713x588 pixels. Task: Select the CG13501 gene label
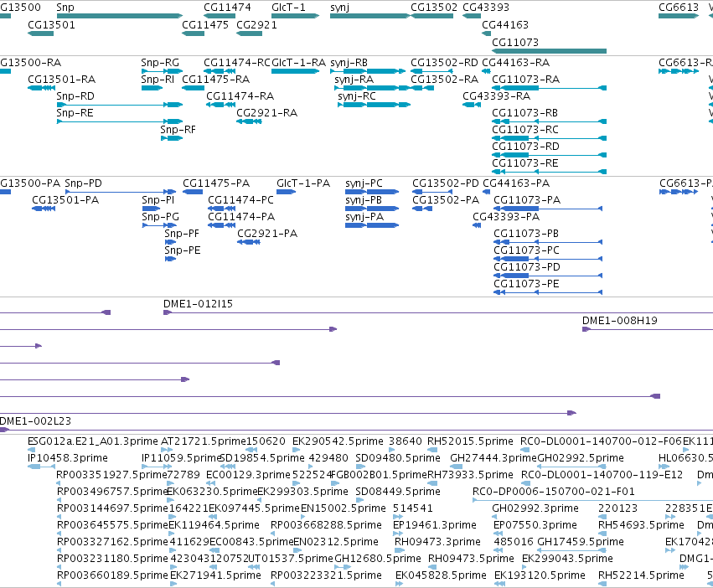(51, 24)
